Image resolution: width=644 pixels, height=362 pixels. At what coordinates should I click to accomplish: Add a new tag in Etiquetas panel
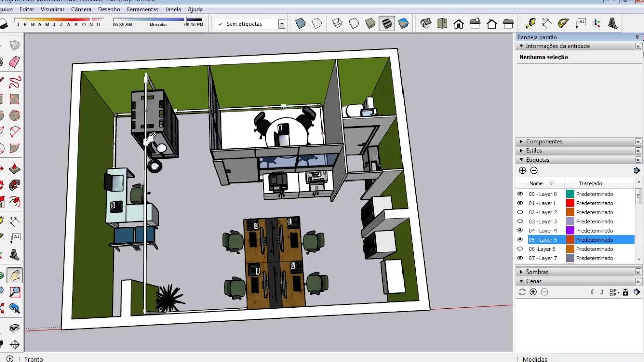[x=522, y=171]
